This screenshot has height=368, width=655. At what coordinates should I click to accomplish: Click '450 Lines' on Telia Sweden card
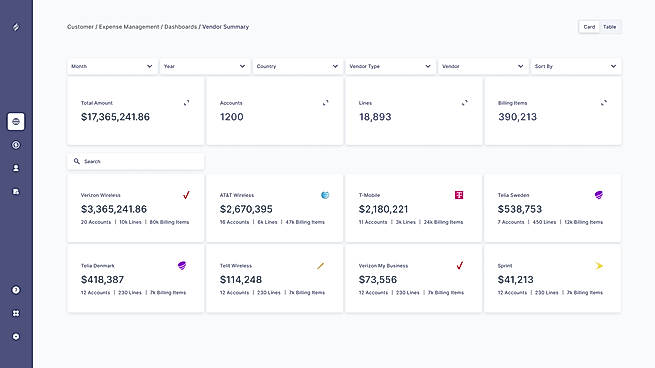point(544,222)
